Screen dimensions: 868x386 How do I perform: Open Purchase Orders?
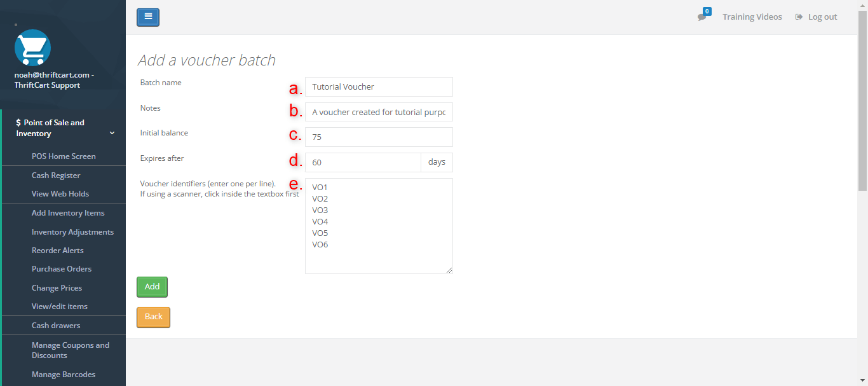(62, 268)
